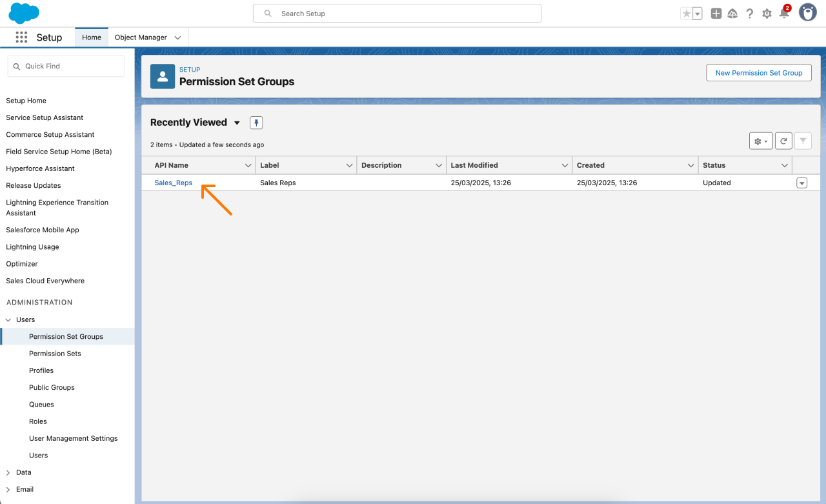
Task: Open the API Name column menu
Action: click(248, 166)
